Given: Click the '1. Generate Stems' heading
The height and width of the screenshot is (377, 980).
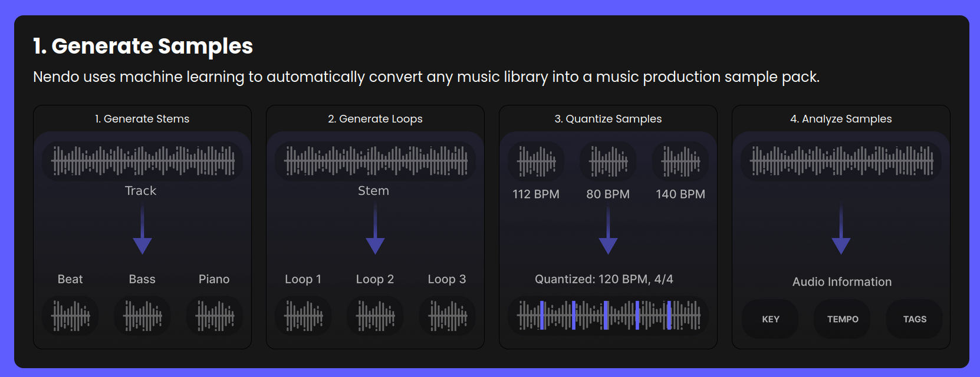Looking at the screenshot, I should click(142, 119).
